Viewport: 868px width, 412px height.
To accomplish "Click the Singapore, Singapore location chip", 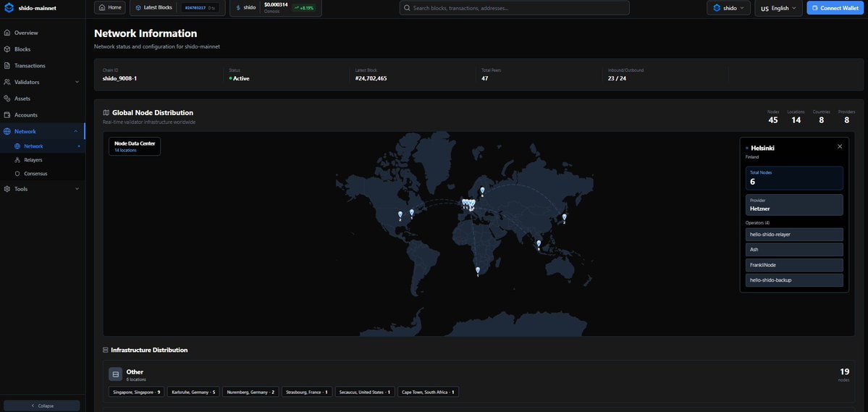I will 137,392.
